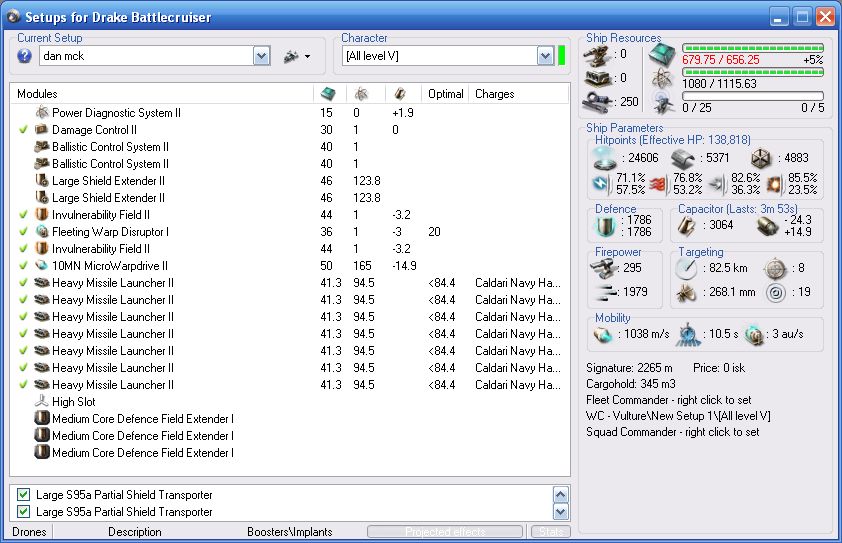The height and width of the screenshot is (543, 842).
Task: Switch to the Drones tab
Action: pyautogui.click(x=30, y=532)
